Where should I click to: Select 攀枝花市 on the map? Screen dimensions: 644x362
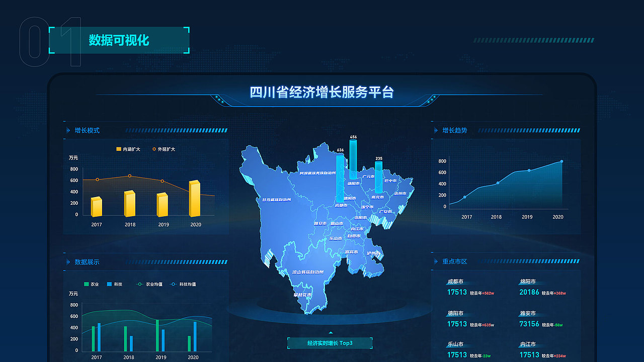[303, 295]
